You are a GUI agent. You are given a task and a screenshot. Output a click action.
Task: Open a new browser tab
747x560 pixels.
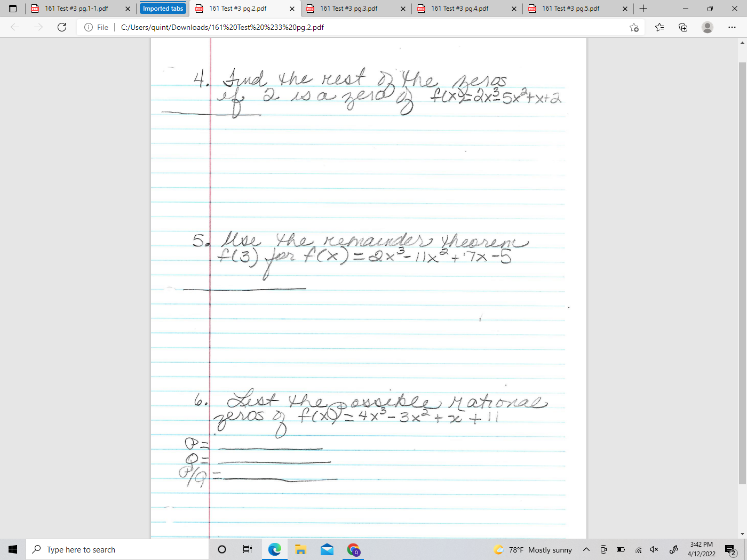click(643, 8)
